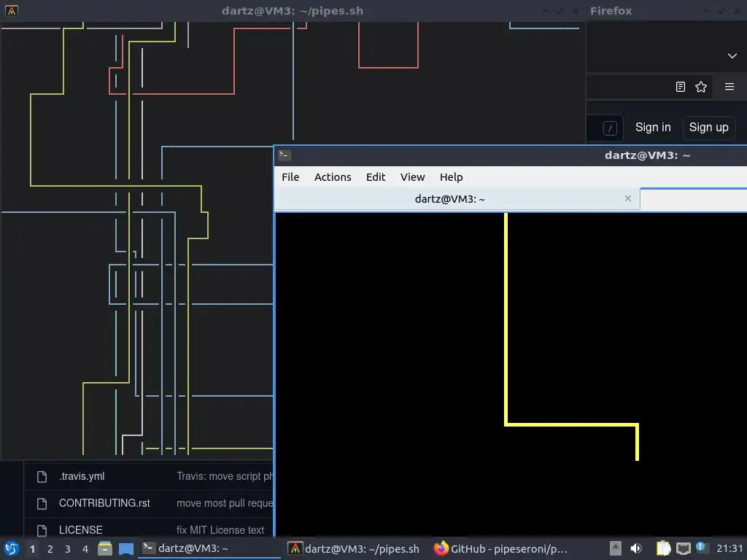Click the GitHub slash search shortcut box

(610, 128)
